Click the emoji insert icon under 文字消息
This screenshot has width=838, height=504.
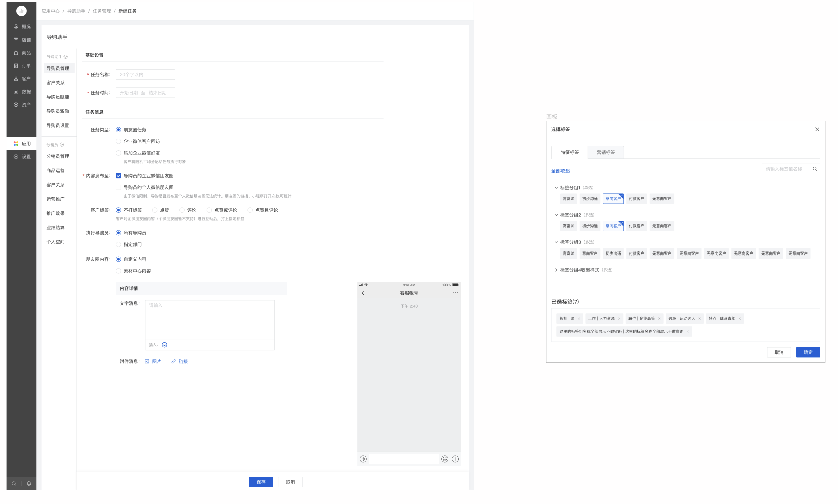tap(164, 345)
